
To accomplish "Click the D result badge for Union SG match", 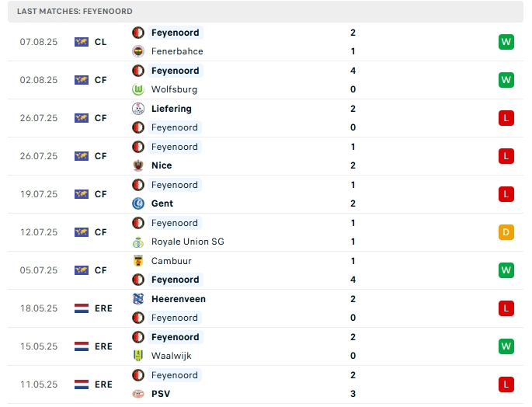I will (x=506, y=232).
